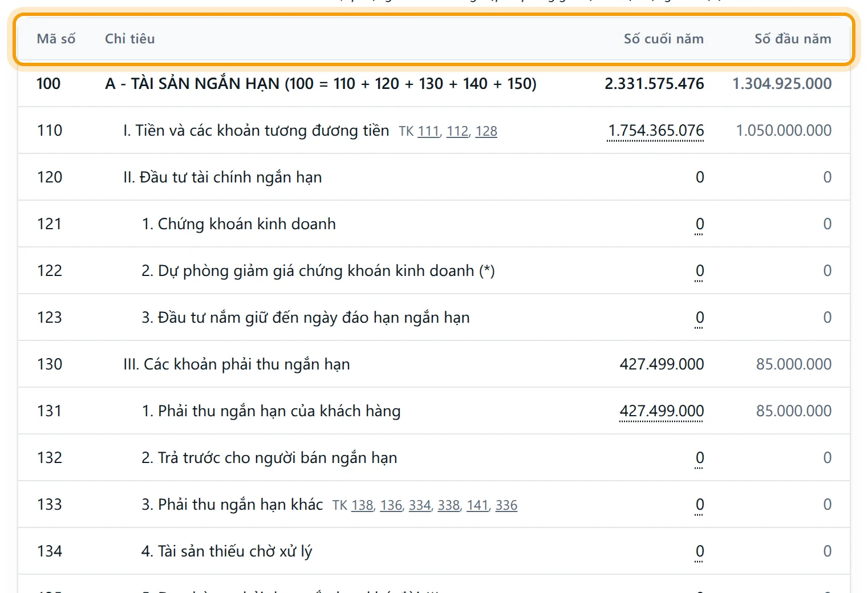Screen dimensions: 868x593
Task: Open the underlined value 1.754.365.076
Action: pos(656,131)
